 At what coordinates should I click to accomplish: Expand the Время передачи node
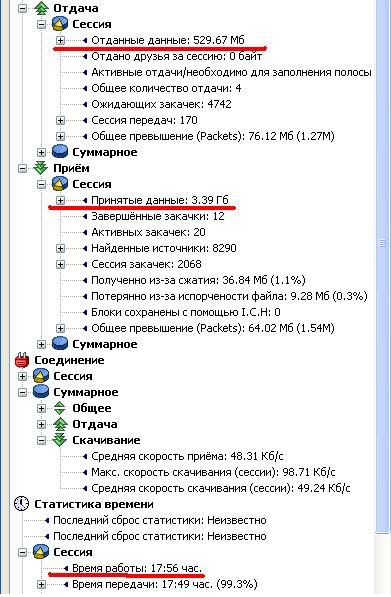(x=41, y=584)
